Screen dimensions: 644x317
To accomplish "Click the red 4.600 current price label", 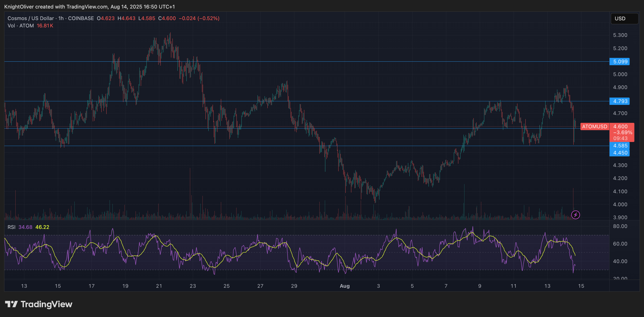I will (x=620, y=127).
